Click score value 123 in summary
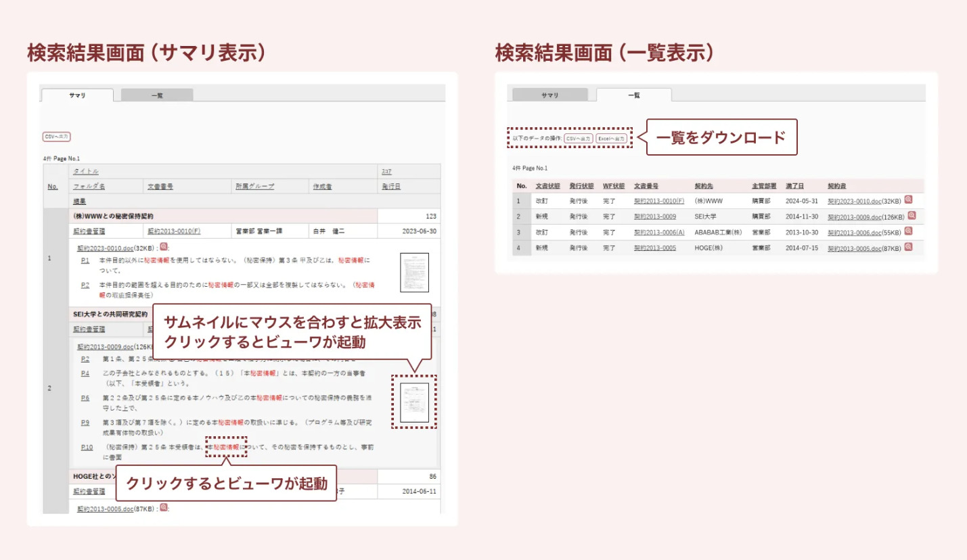This screenshot has width=967, height=560. 431,216
